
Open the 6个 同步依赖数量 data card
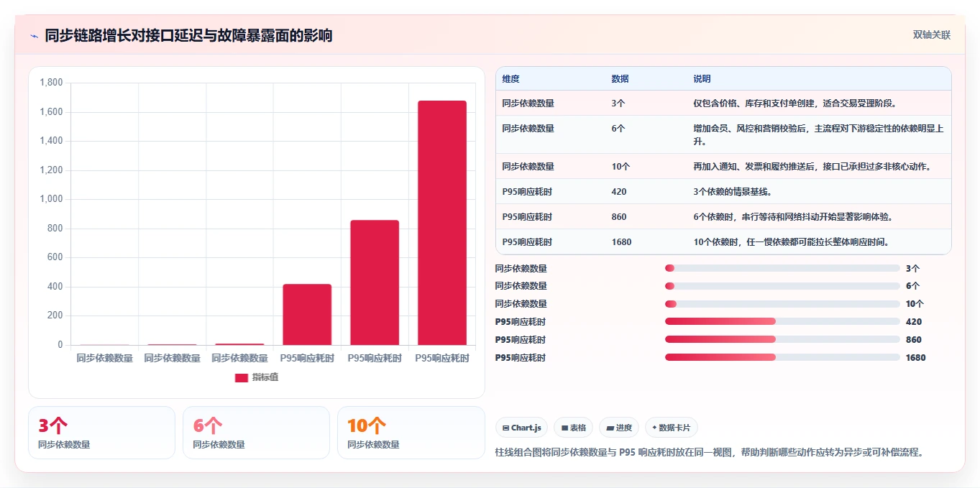click(256, 433)
